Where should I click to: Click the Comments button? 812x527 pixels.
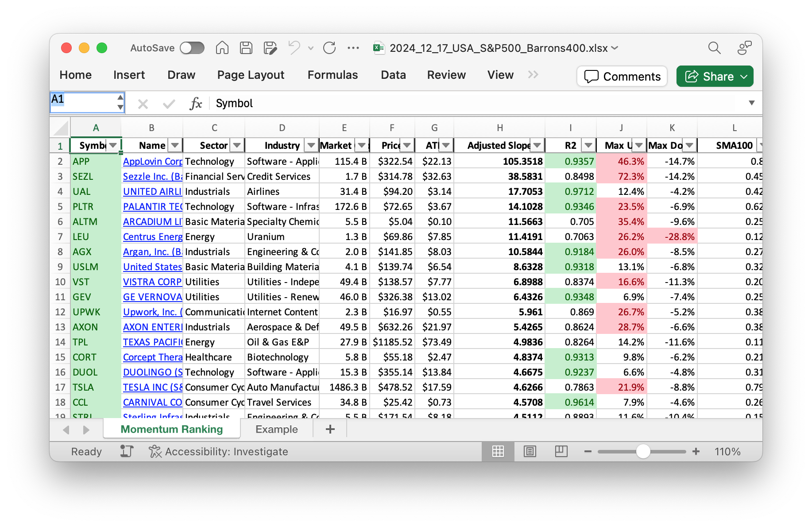point(622,76)
